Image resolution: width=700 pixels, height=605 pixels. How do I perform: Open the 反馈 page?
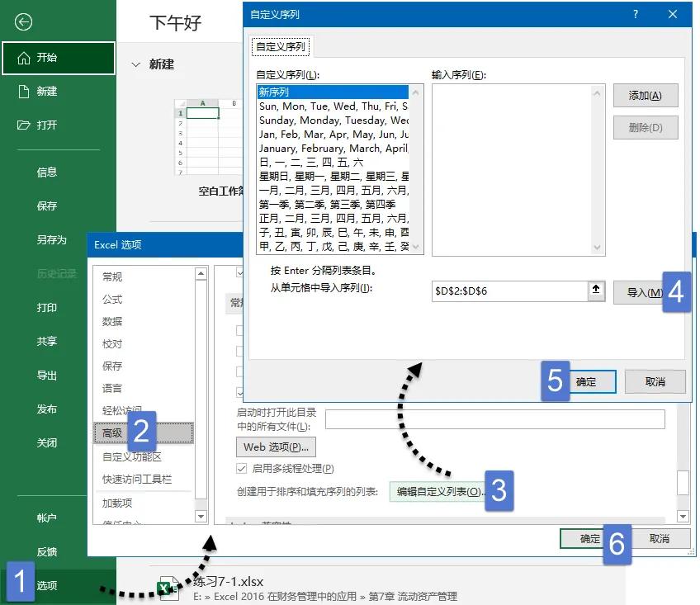click(46, 551)
